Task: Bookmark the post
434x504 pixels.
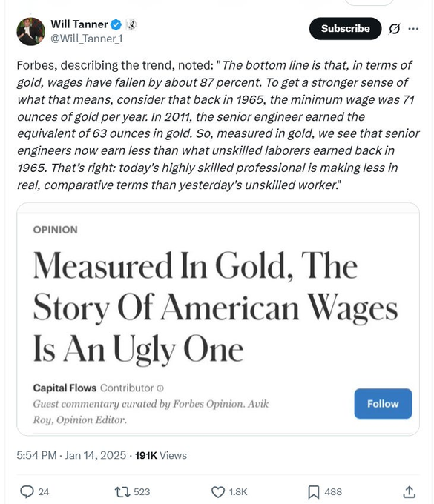Action: click(x=314, y=492)
